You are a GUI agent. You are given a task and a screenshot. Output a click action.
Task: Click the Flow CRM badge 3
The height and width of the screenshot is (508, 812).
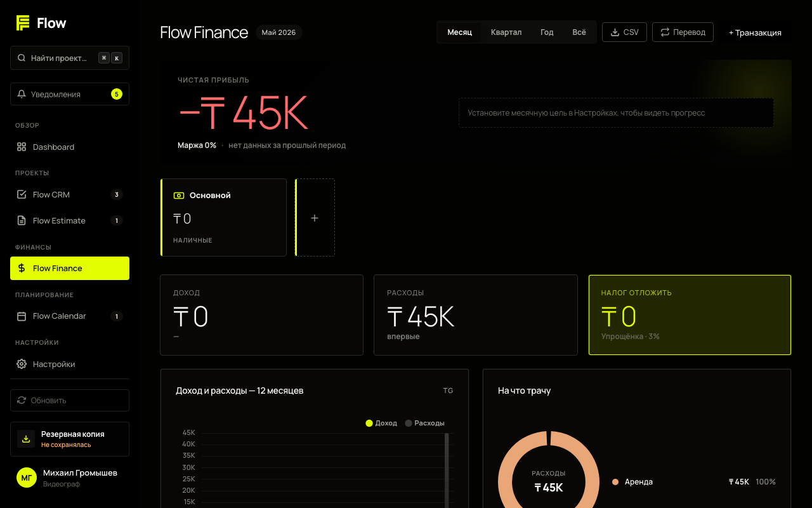117,194
